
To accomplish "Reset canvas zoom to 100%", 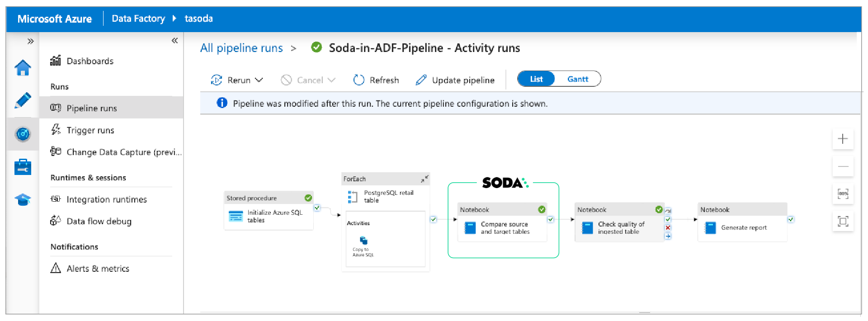I will pos(843,194).
